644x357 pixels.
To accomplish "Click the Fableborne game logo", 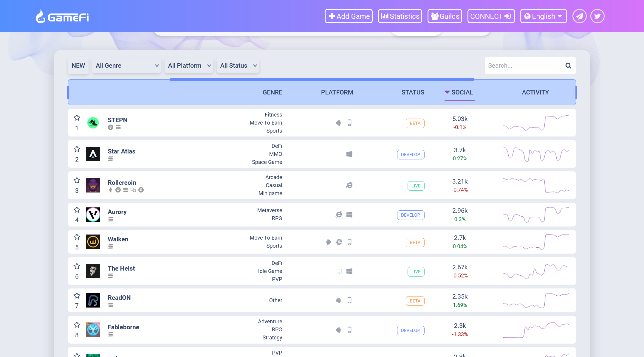I will 93,330.
